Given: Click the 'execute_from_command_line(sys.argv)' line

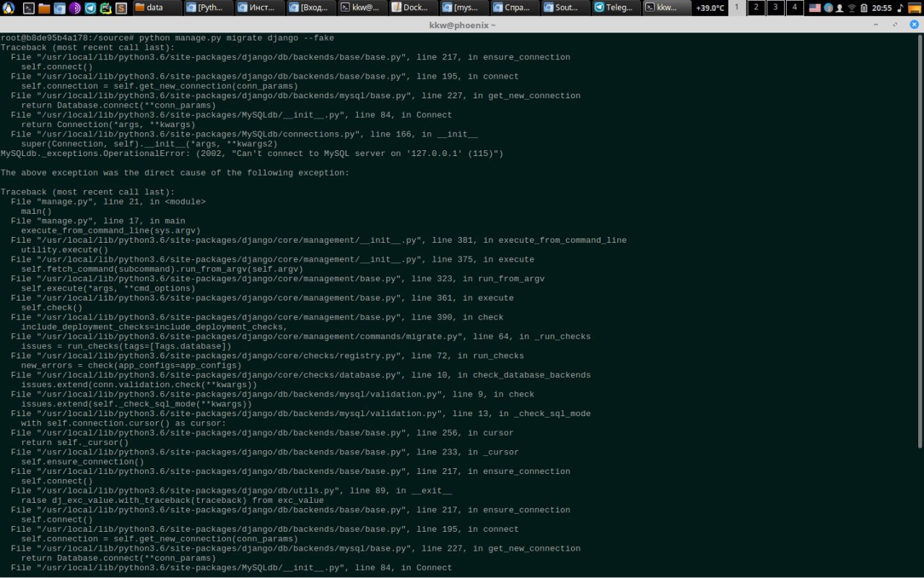Looking at the screenshot, I should pyautogui.click(x=111, y=230).
